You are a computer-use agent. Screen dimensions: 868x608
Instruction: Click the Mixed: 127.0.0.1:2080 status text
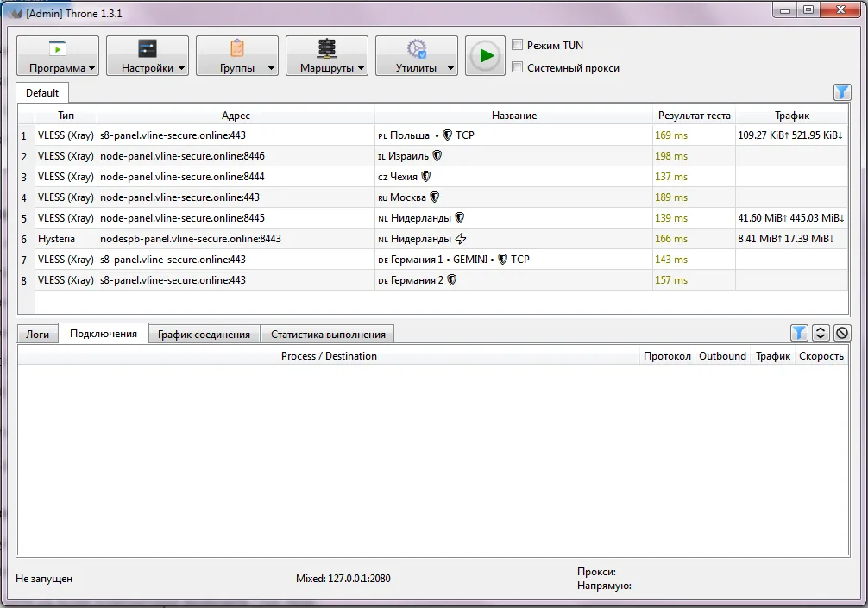[343, 578]
